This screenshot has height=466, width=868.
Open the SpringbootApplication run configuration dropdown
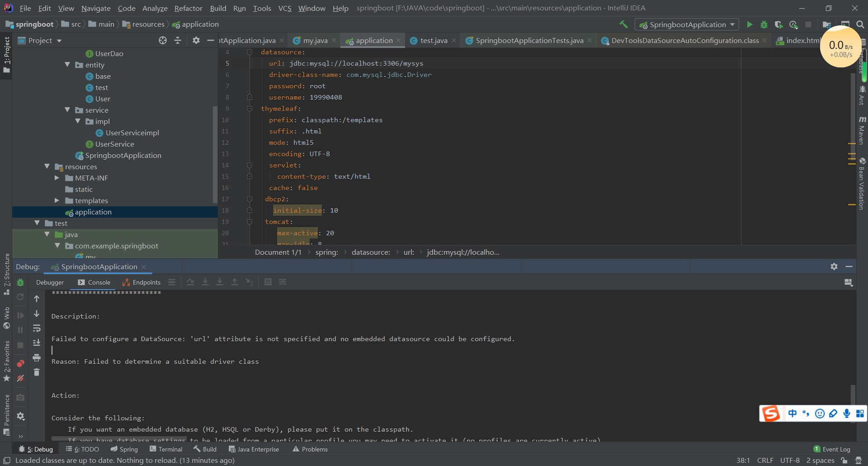click(687, 24)
